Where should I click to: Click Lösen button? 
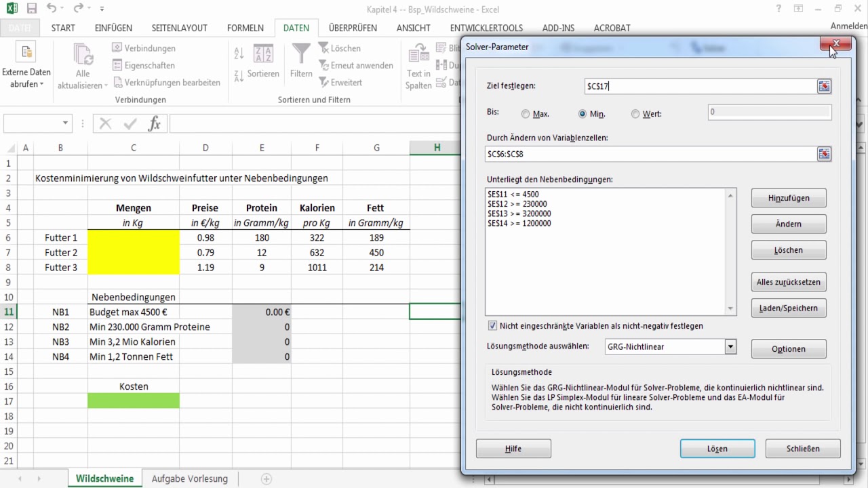pos(717,449)
